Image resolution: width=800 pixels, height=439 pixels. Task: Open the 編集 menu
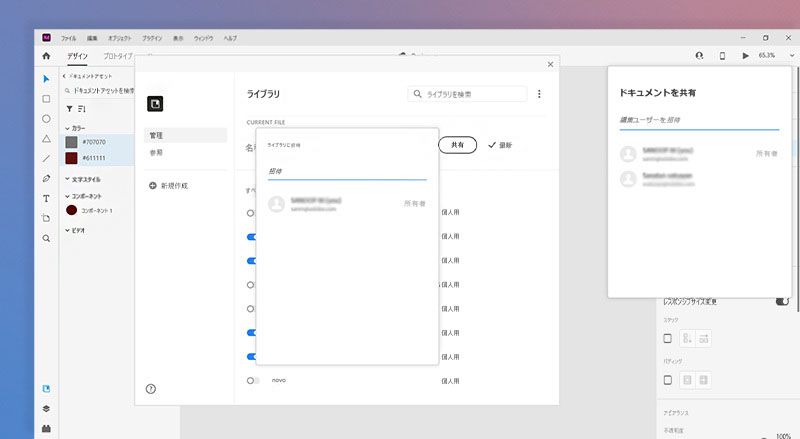92,38
